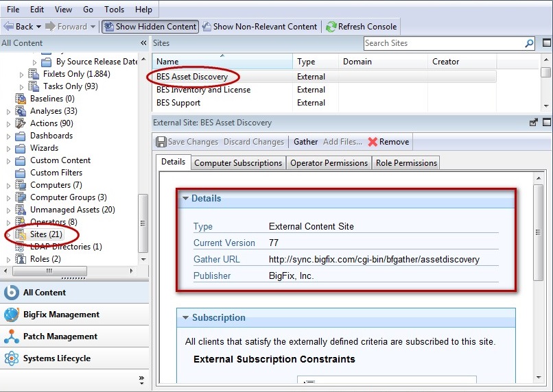
Task: Open the Back history dropdown arrow
Action: 38,27
